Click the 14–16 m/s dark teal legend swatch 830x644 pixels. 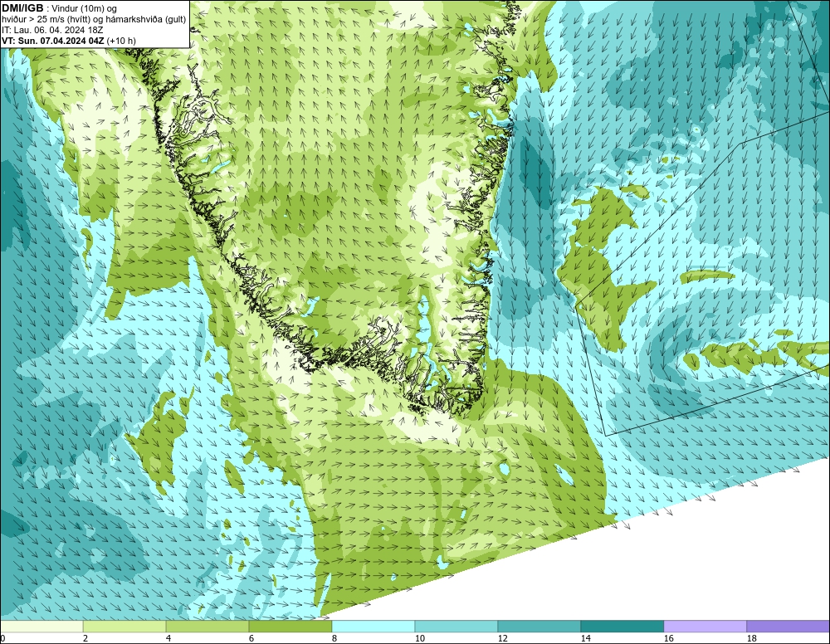(622, 627)
